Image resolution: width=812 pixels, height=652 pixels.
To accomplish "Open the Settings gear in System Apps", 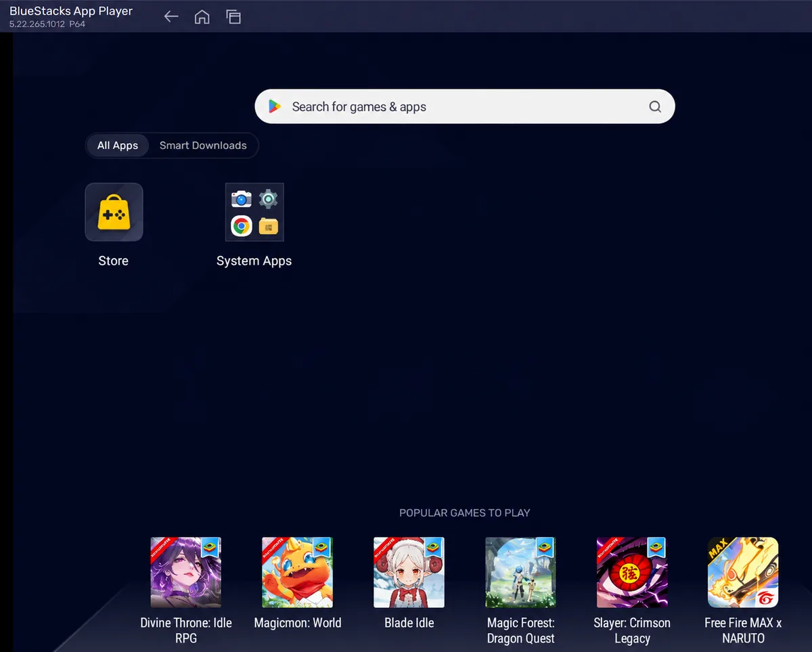I will click(269, 198).
